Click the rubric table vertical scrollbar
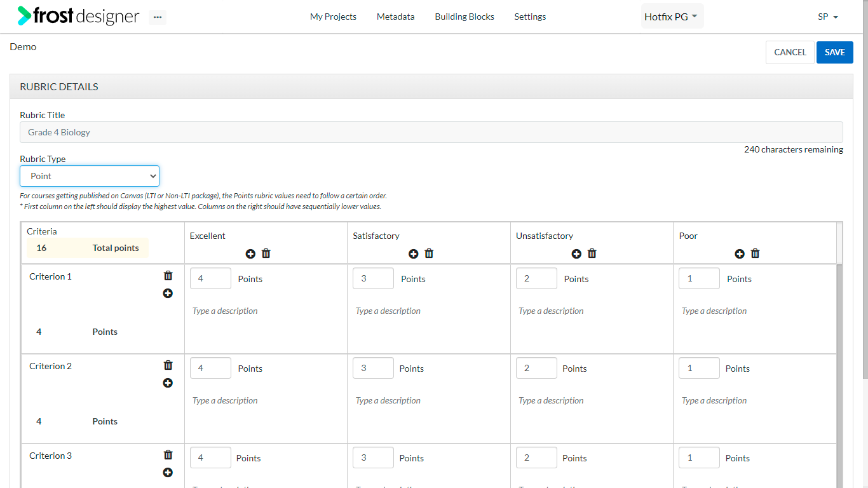The height and width of the screenshot is (488, 868). pyautogui.click(x=839, y=375)
